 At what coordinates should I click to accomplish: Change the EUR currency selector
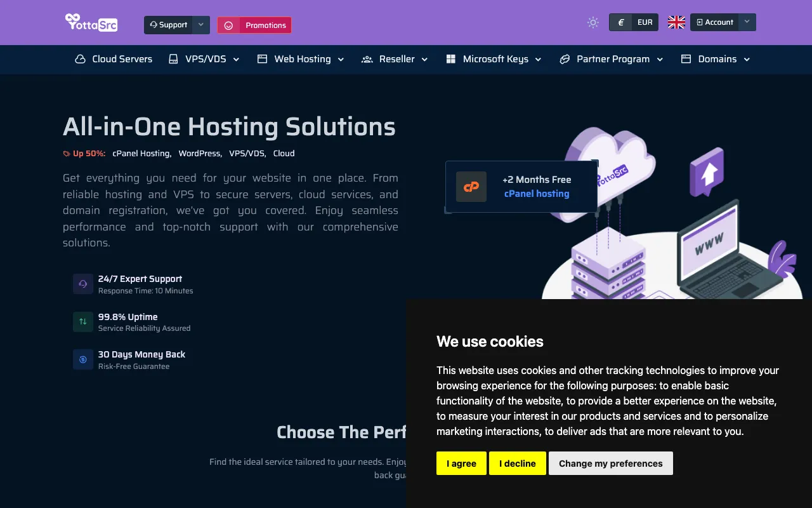[x=634, y=22]
